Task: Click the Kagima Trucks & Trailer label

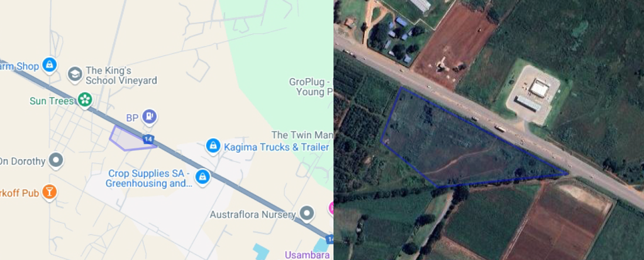Action: pyautogui.click(x=277, y=147)
